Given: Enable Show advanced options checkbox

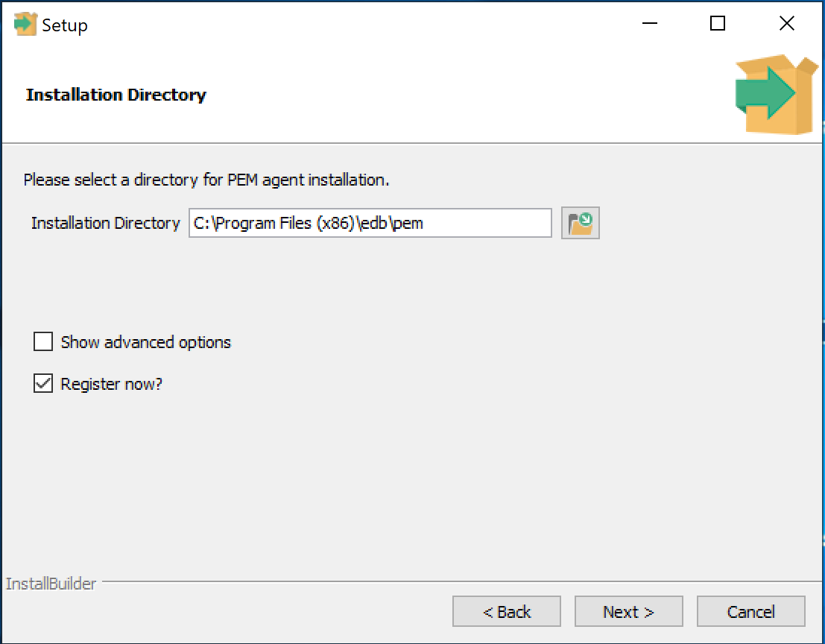Looking at the screenshot, I should (43, 341).
